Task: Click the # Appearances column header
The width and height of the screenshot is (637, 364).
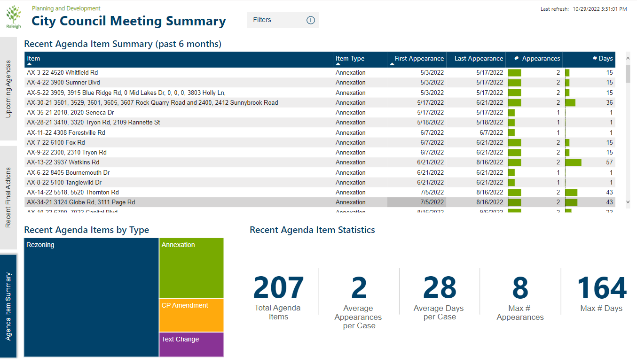Action: click(x=538, y=58)
